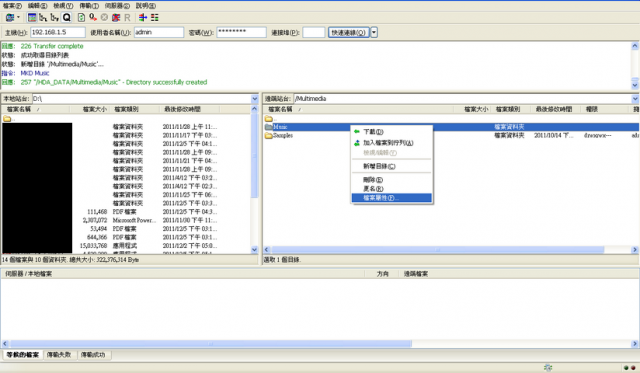
Task: Click the local file list scroll-up arrow
Action: tap(255, 109)
